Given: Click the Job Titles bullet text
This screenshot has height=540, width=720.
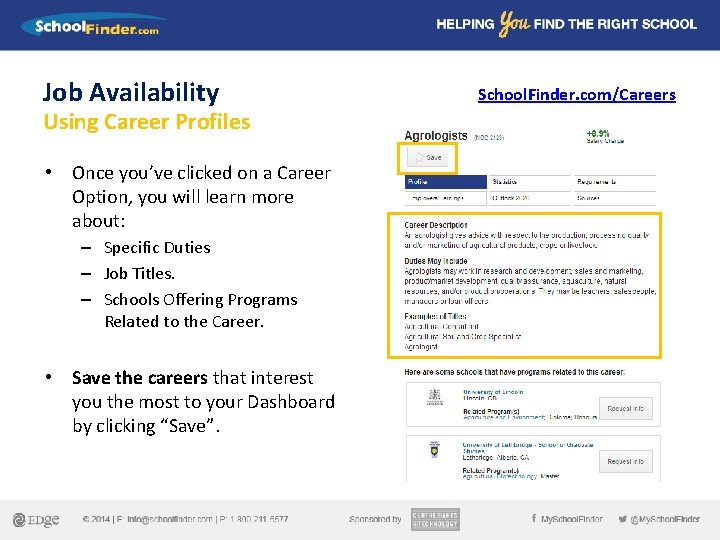Looking at the screenshot, I should pyautogui.click(x=139, y=274).
